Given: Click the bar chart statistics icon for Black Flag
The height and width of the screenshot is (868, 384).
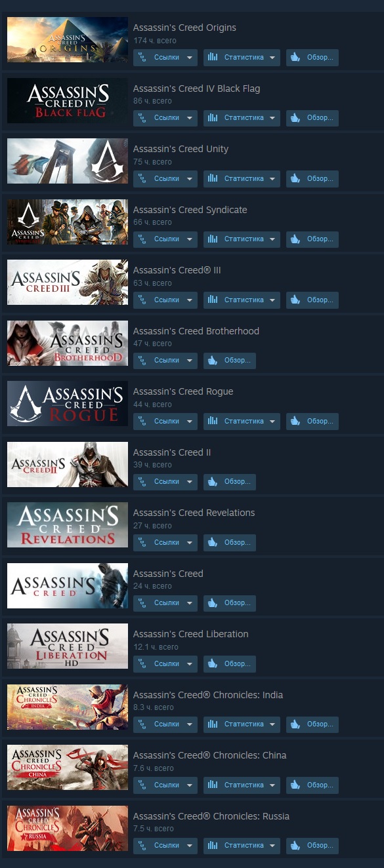Looking at the screenshot, I should coord(212,118).
